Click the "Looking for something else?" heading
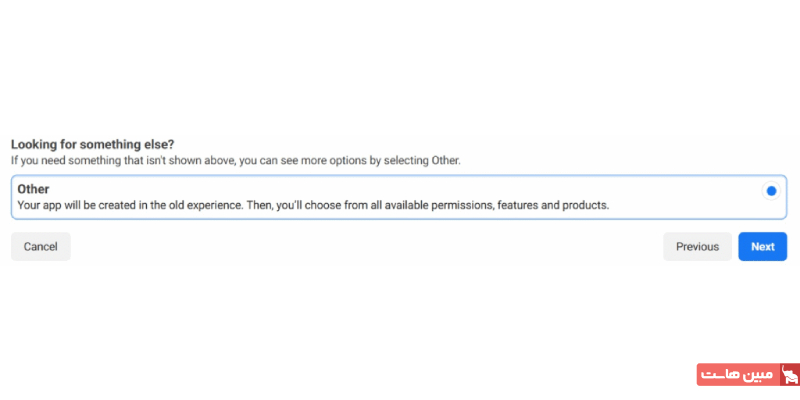 click(x=93, y=144)
